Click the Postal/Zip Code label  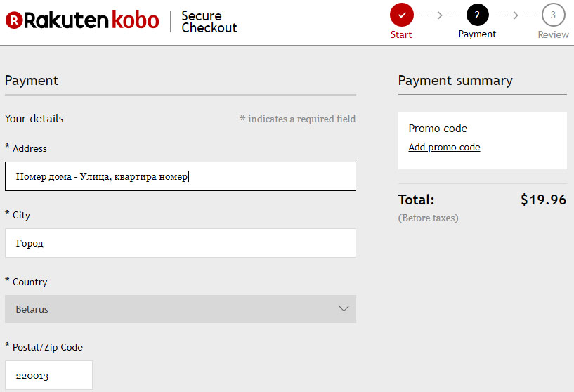(x=47, y=347)
